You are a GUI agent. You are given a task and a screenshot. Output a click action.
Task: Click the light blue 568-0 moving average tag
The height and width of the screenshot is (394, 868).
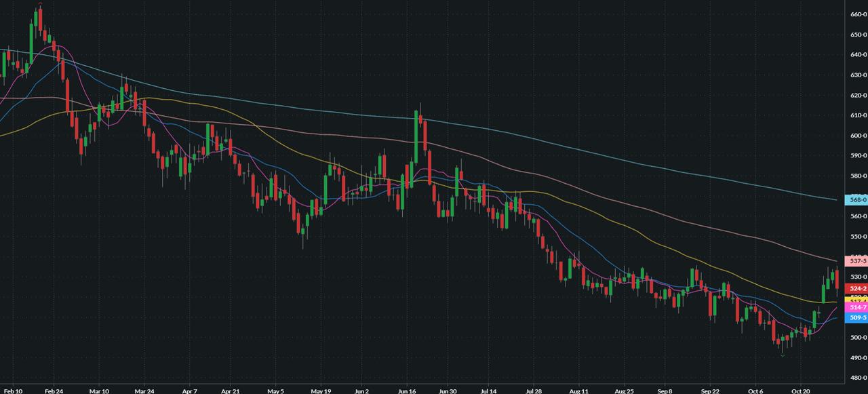(857, 200)
